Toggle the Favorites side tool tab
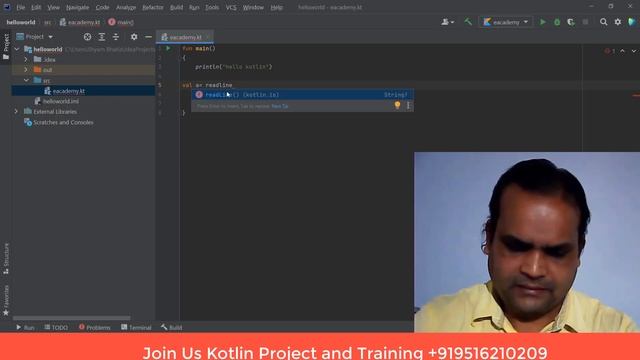This screenshot has height=360, width=640. click(6, 301)
